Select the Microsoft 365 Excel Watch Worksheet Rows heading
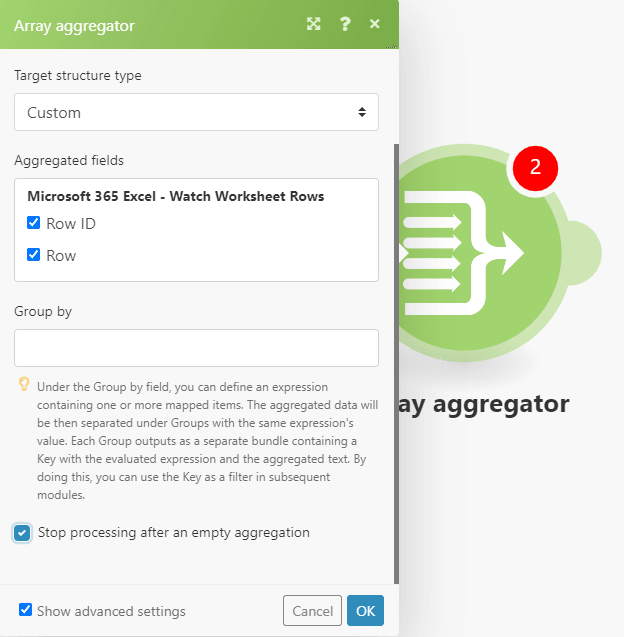This screenshot has width=624, height=637. pos(175,196)
